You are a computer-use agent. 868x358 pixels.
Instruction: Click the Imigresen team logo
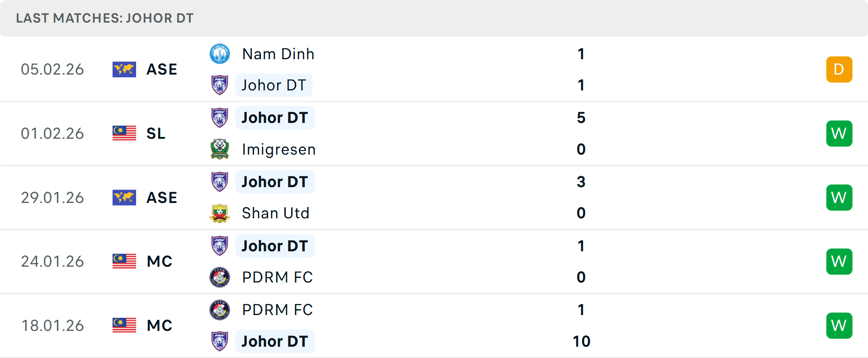point(220,149)
